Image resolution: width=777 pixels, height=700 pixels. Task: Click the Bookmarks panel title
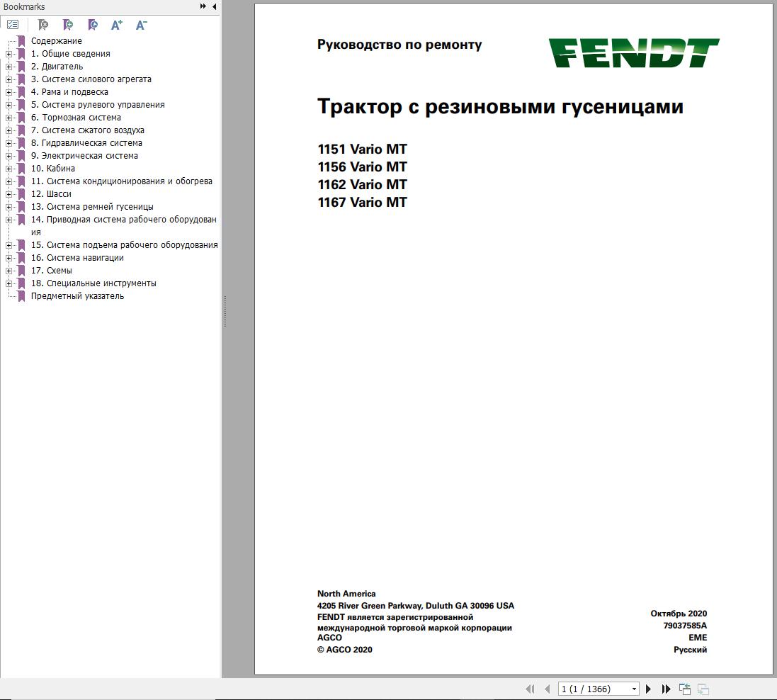point(24,7)
